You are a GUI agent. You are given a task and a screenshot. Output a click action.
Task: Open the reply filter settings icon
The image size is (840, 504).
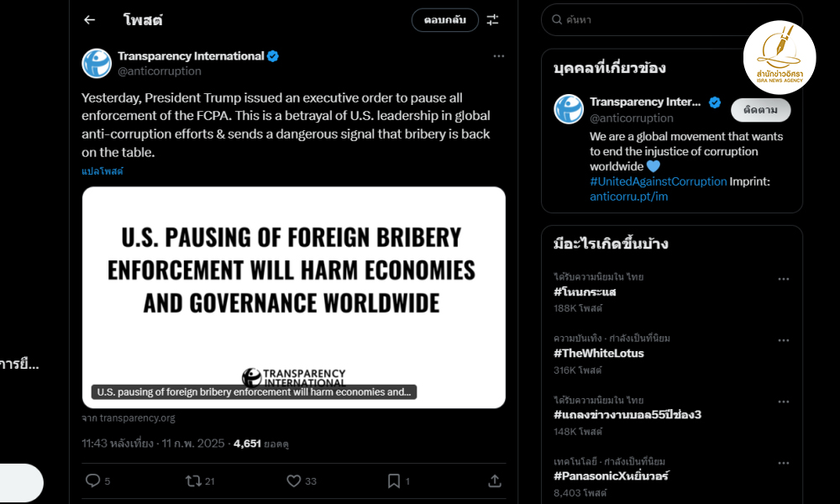[x=493, y=20]
